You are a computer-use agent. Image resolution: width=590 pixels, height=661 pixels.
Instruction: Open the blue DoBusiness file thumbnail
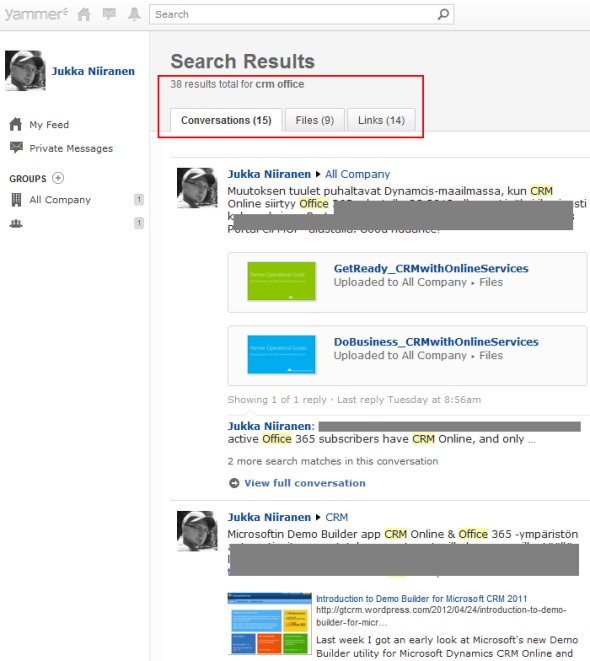(282, 355)
